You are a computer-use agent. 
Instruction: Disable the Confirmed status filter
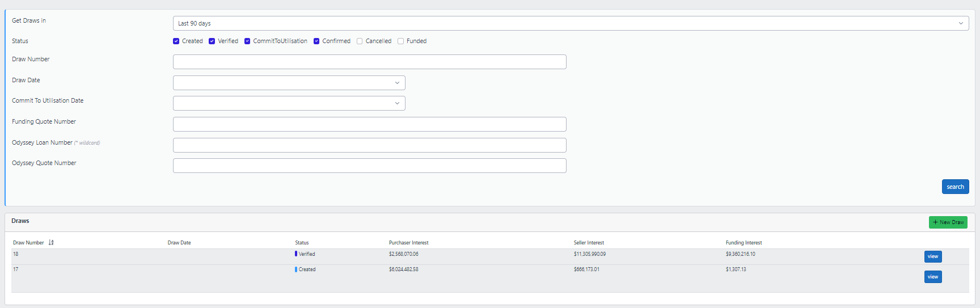point(316,41)
